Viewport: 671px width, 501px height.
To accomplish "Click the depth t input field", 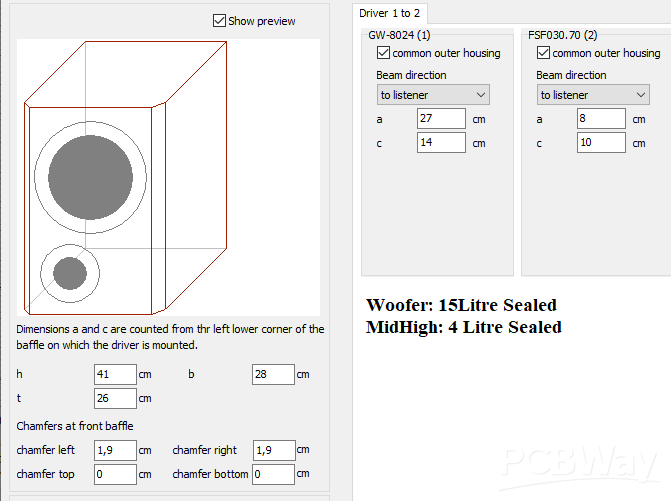I will point(115,398).
